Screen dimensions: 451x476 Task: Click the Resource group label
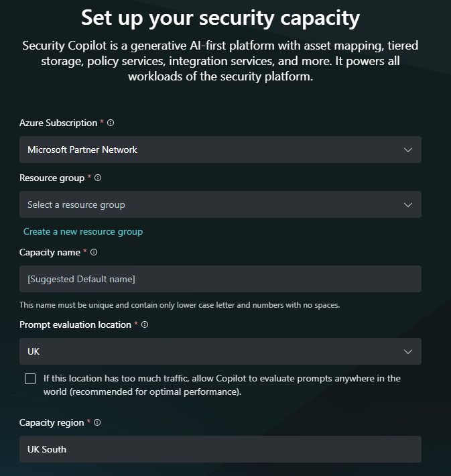pos(52,178)
